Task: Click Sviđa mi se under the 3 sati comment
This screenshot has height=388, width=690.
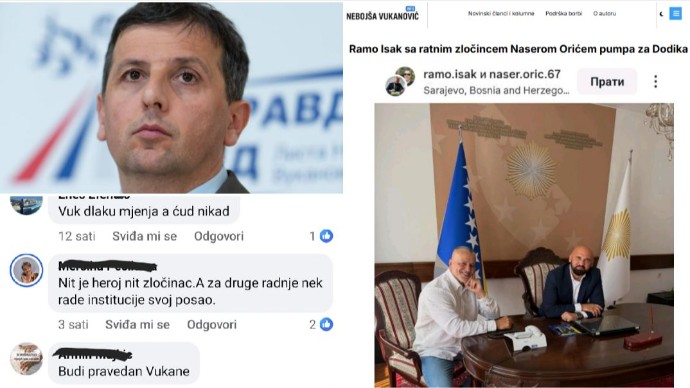Action: [x=137, y=325]
